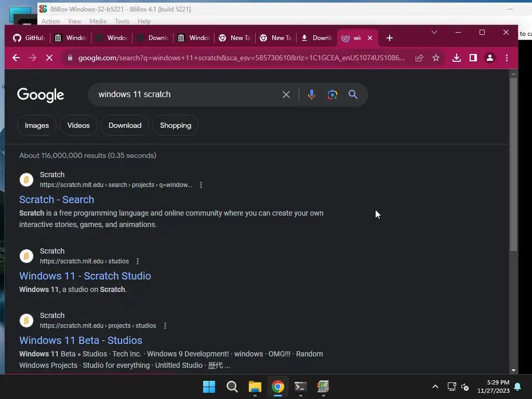Switch to the Downloads tab with arrow icon
Image resolution: width=532 pixels, height=399 pixels.
pyautogui.click(x=317, y=38)
